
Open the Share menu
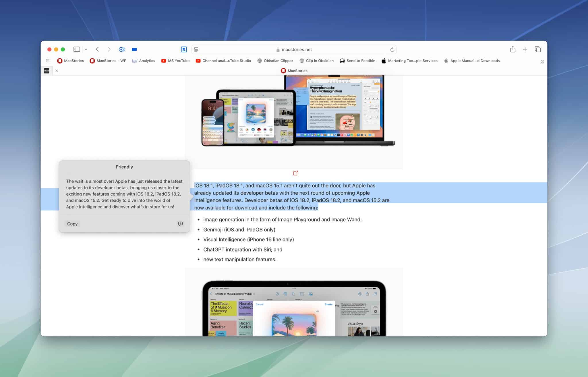[513, 49]
